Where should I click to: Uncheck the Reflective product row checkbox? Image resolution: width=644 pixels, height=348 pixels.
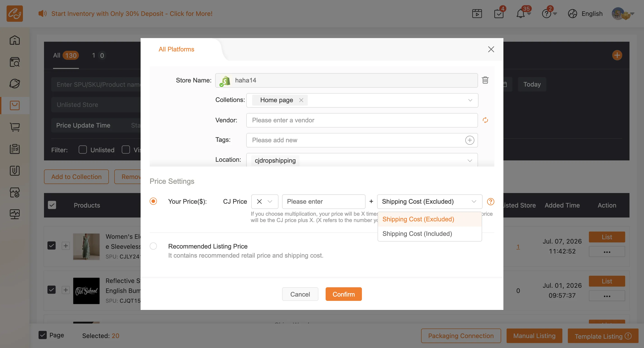[51, 290]
